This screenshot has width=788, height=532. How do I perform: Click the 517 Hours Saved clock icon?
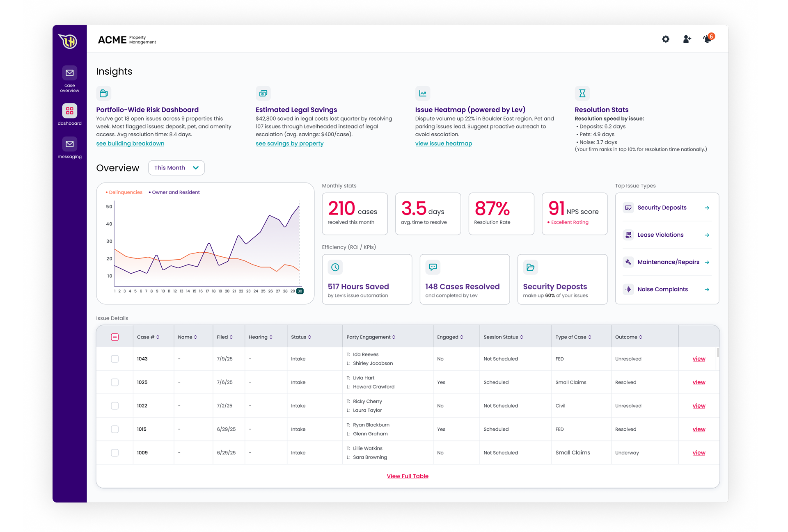point(335,267)
